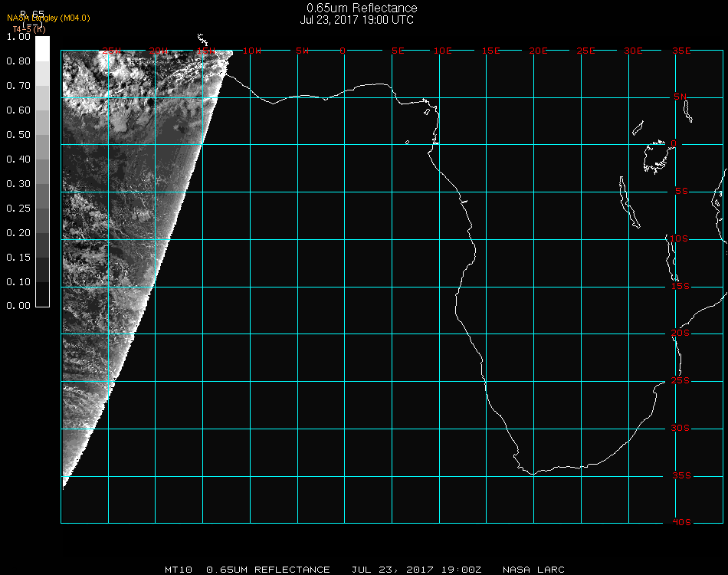Viewport: 728px width, 575px height.
Task: Click the 0.30 colorbar scale value
Action: [18, 184]
